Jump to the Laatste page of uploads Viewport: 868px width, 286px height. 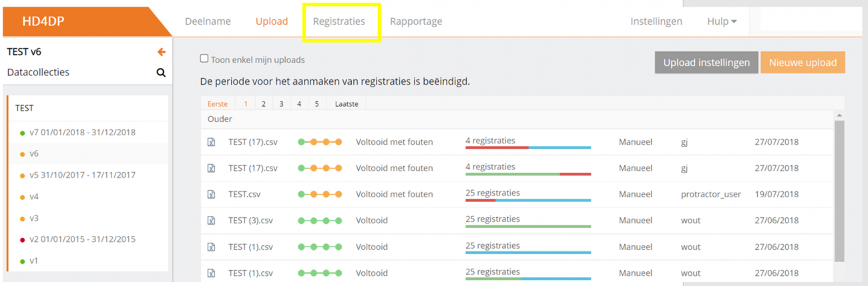(x=347, y=104)
